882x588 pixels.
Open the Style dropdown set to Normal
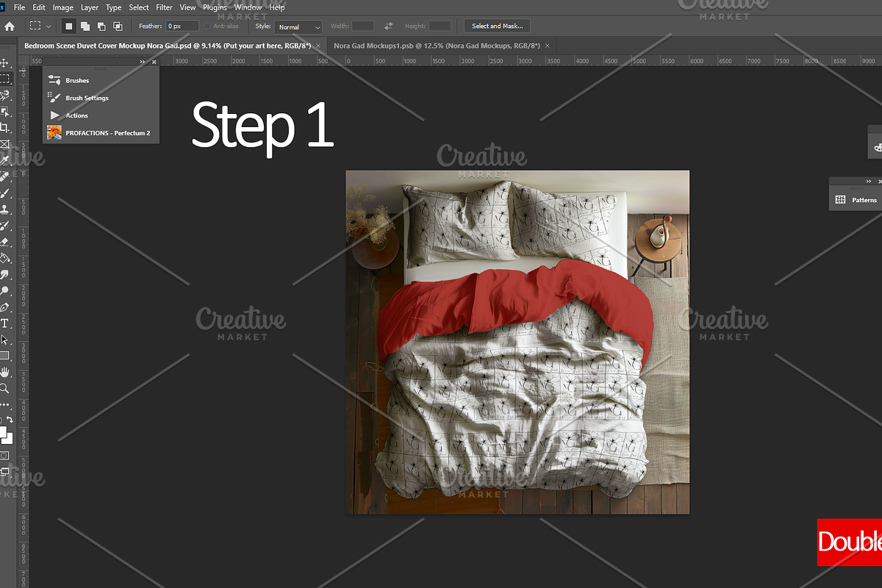point(298,27)
